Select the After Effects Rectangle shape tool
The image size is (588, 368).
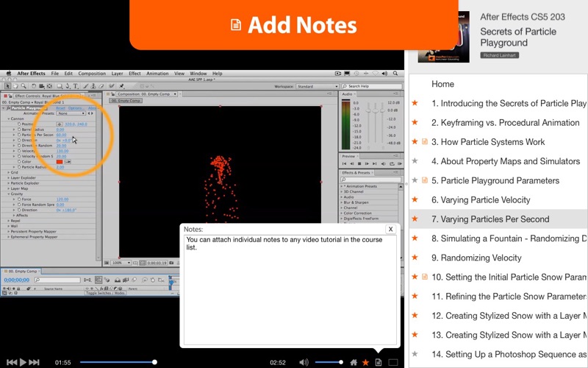(60, 86)
